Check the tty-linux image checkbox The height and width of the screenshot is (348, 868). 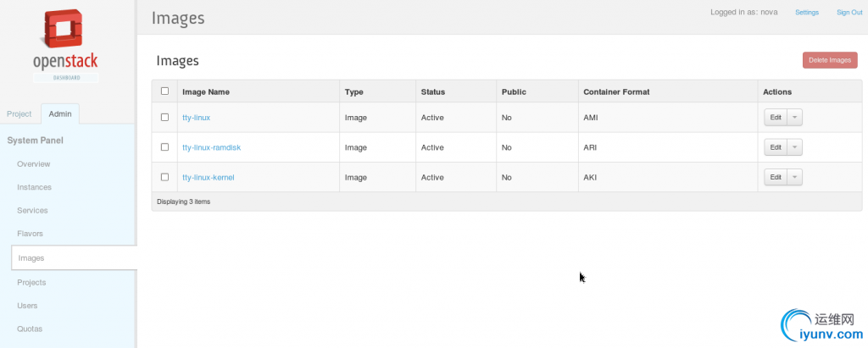click(164, 117)
